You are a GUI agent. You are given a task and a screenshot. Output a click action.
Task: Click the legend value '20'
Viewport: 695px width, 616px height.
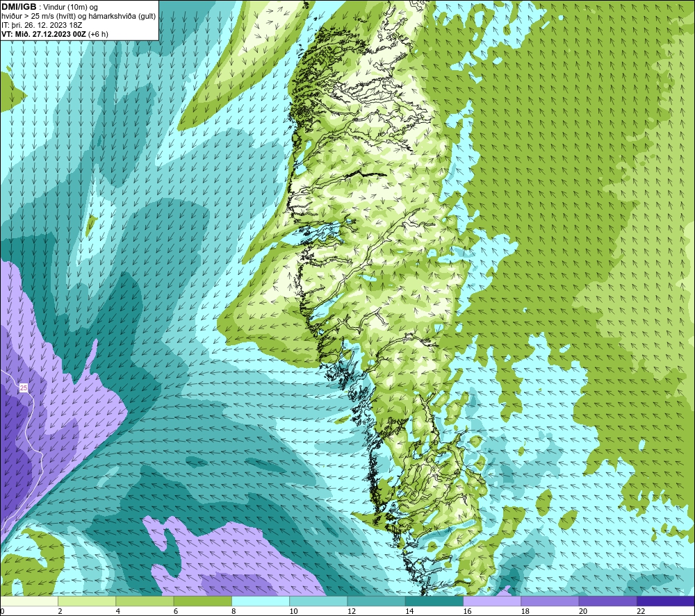(x=583, y=611)
